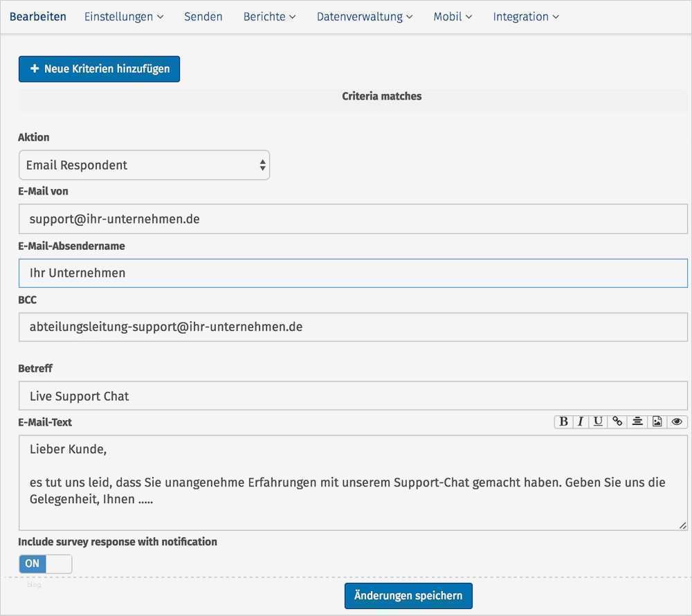Open the Berichte dropdown
Screen dimensions: 692x616
pyautogui.click(x=269, y=16)
